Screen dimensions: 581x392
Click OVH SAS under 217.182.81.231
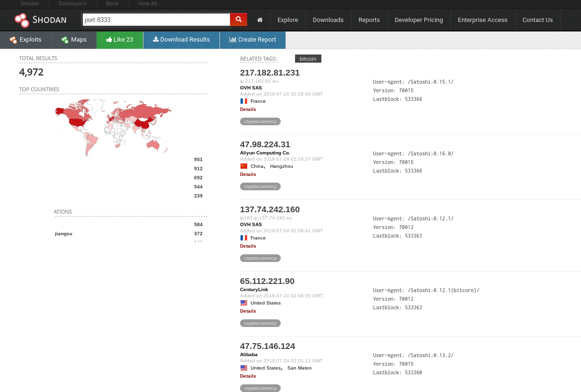tap(251, 88)
